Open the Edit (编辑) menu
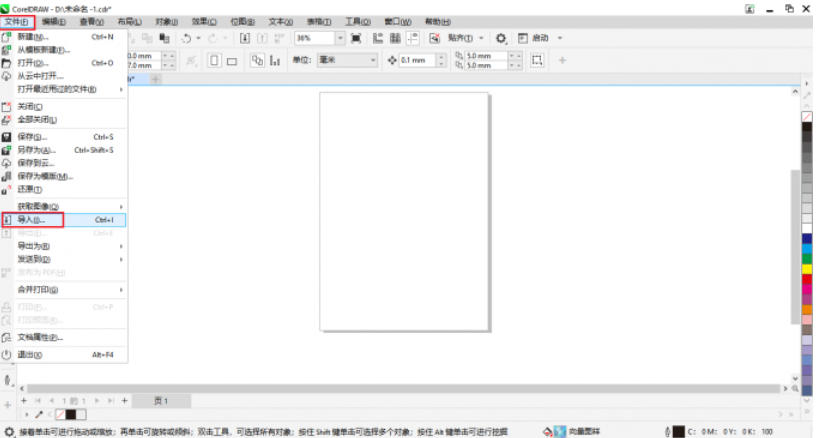This screenshot has width=825, height=438. point(53,21)
